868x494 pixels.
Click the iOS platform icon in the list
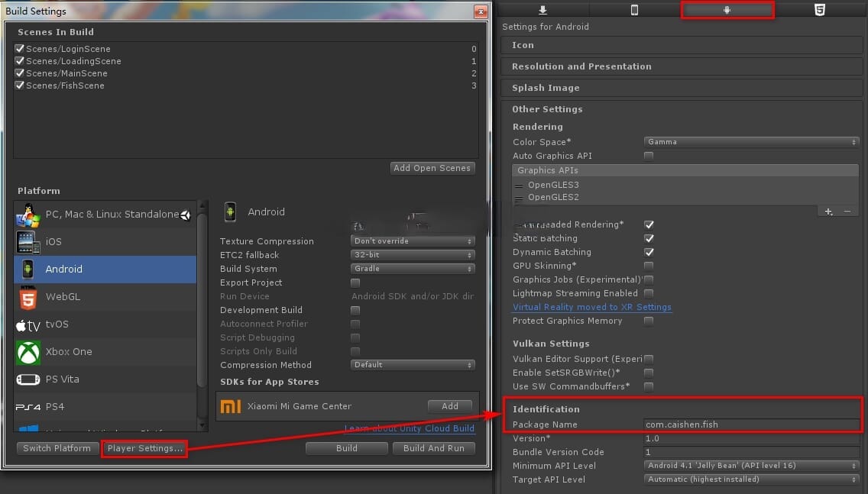pos(28,242)
